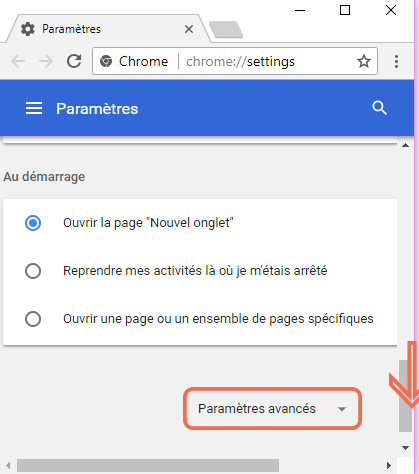This screenshot has height=474, width=419.
Task: Click the horizontal scrollbar thumb
Action: [x=148, y=465]
